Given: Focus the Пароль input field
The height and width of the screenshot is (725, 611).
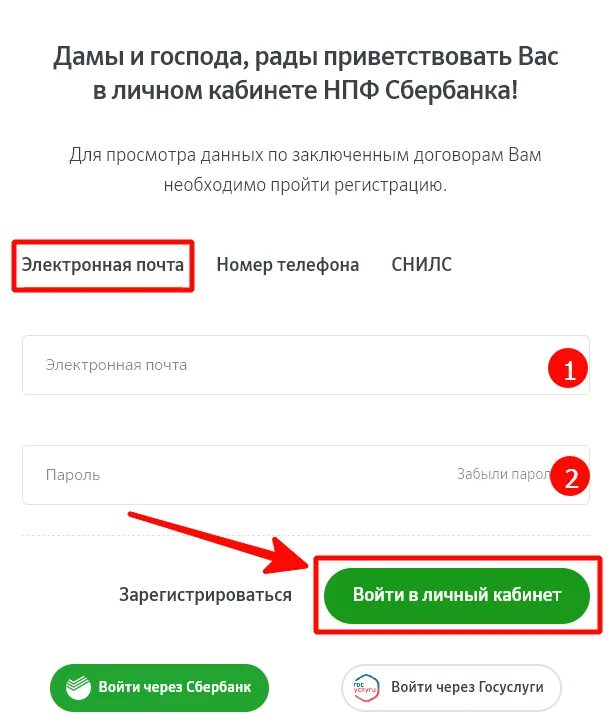Looking at the screenshot, I should point(306,475).
